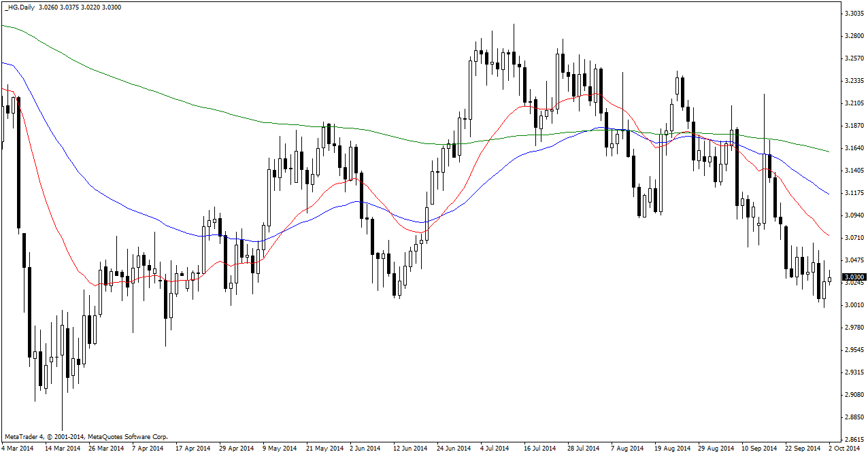Click the _HG,Daily chart title
The height and width of the screenshot is (454, 868).
point(20,6)
